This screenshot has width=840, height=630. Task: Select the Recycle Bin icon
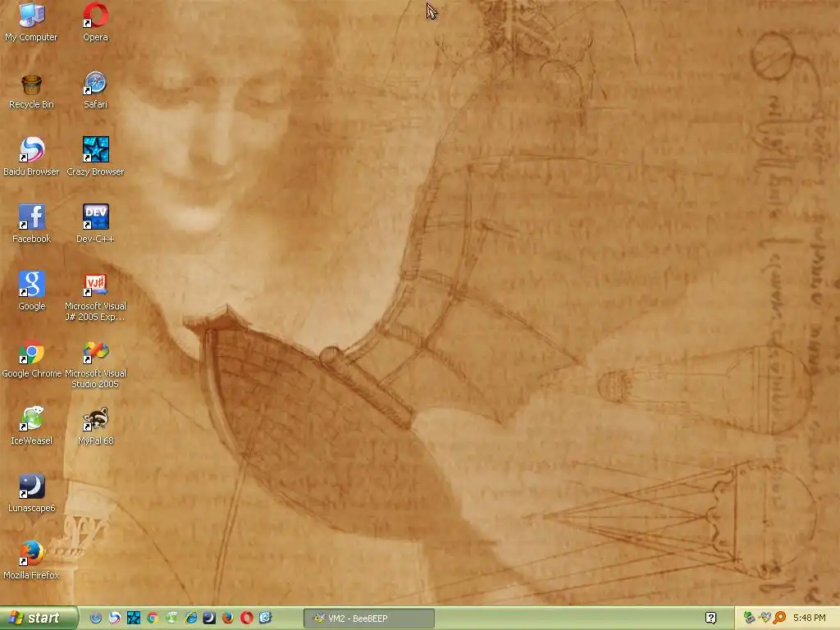(x=32, y=92)
